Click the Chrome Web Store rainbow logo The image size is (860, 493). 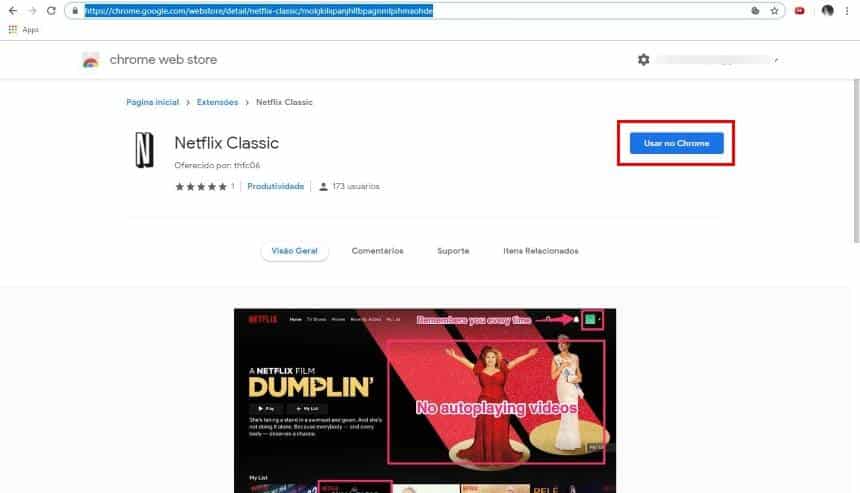(91, 60)
